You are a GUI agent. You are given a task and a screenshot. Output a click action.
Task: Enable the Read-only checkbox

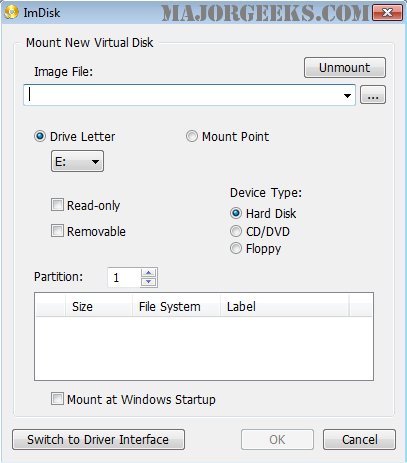coord(57,205)
